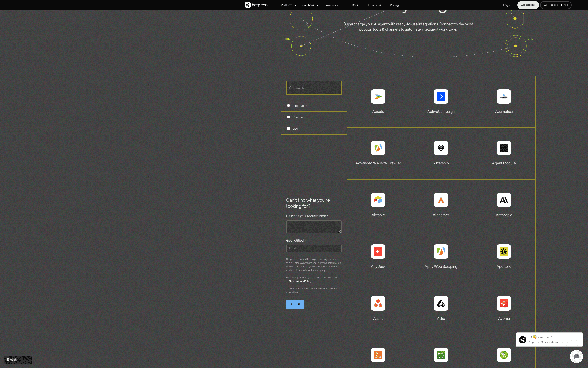Click the 'Accelo' integration name
588x368 pixels.
point(378,111)
